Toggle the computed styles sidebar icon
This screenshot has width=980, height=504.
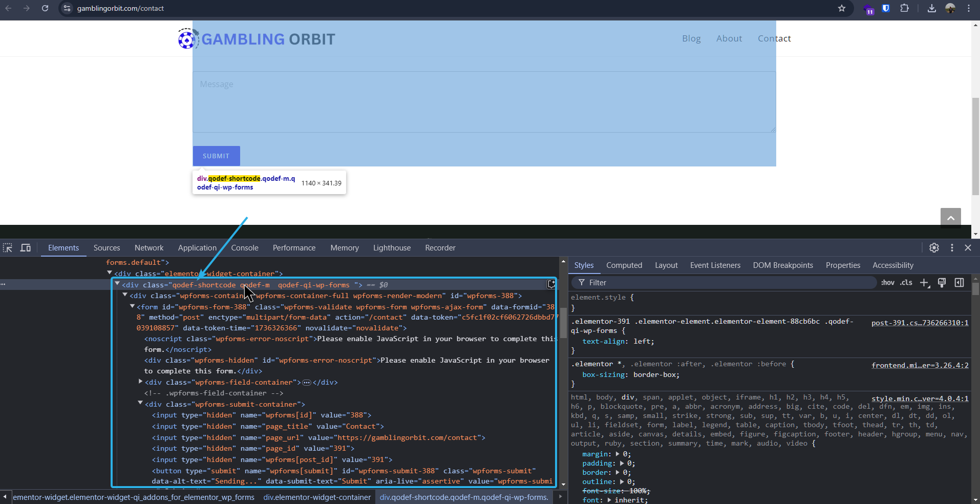[959, 283]
